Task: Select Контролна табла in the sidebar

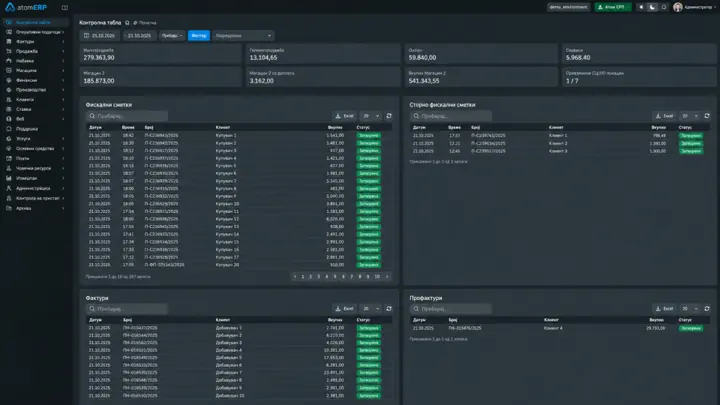Action: tap(36, 22)
